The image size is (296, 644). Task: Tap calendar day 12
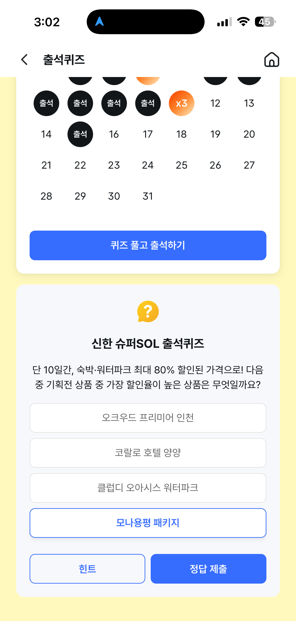point(215,103)
